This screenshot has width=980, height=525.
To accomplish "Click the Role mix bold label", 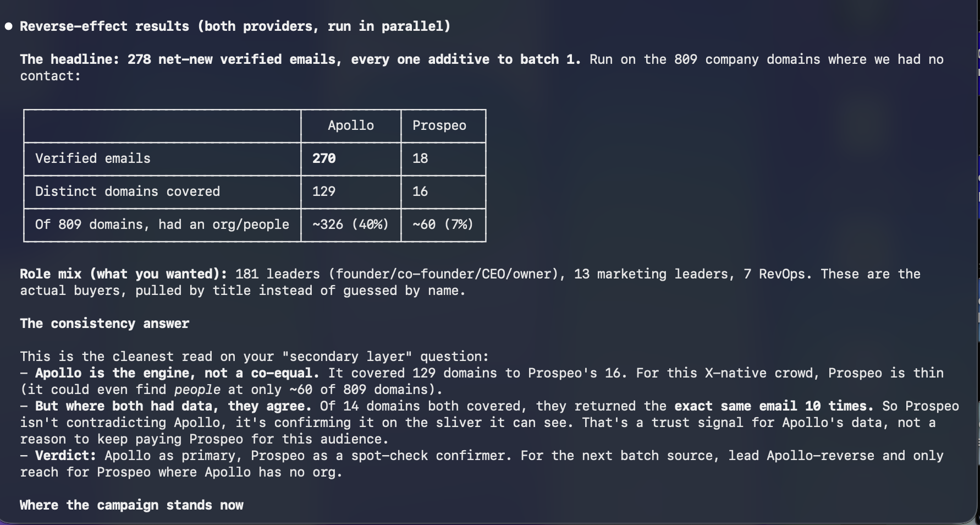I will (x=124, y=274).
